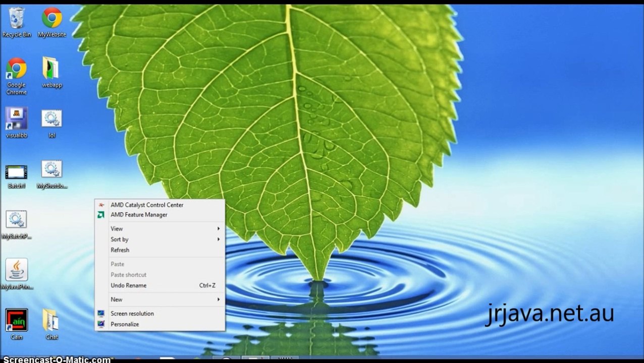
Task: Click the MyBatchP... desktop icon
Action: coord(17,225)
